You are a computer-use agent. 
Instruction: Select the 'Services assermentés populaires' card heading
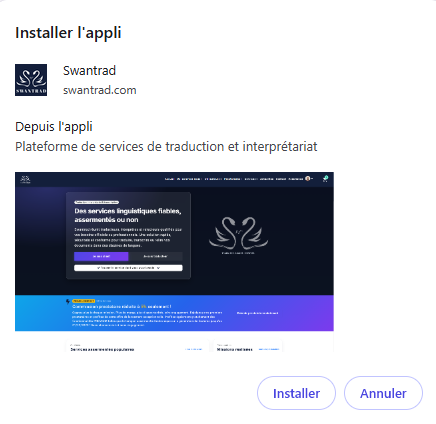click(102, 349)
